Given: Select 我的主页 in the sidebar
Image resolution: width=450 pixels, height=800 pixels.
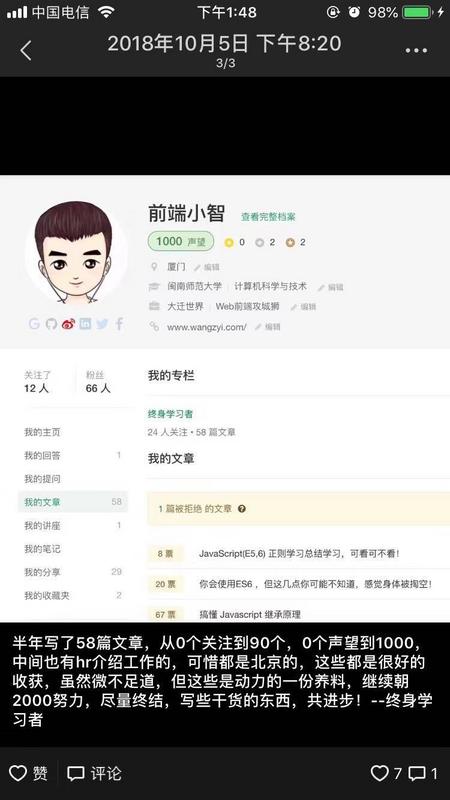Looking at the screenshot, I should tap(42, 432).
